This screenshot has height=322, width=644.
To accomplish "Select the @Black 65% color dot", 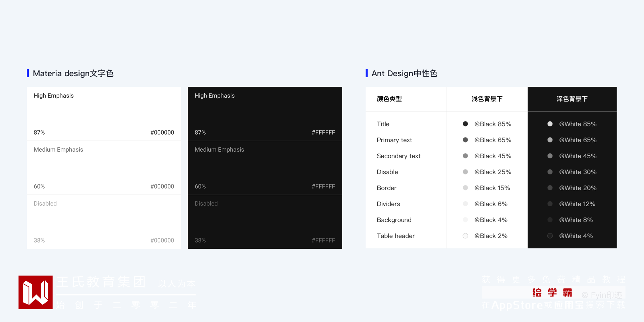I will 465,140.
